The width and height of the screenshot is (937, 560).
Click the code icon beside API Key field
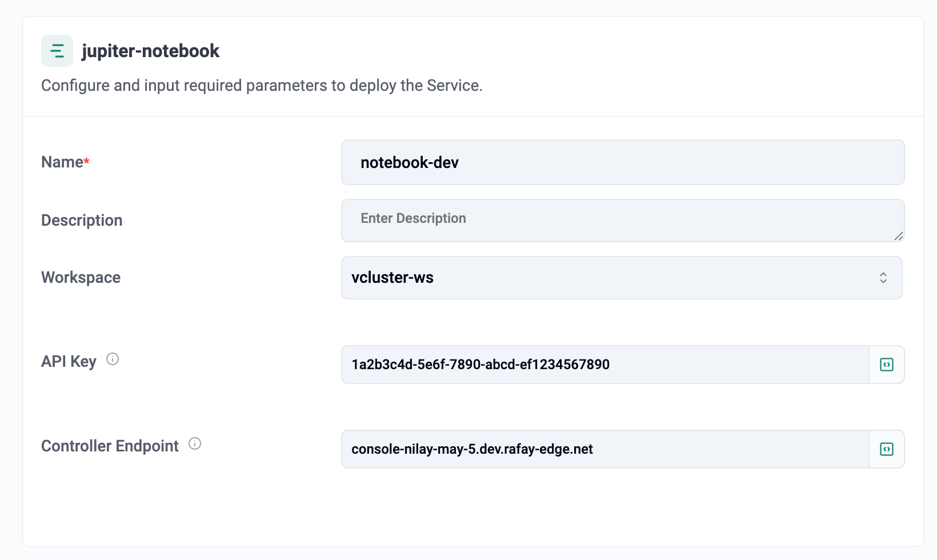(x=887, y=365)
